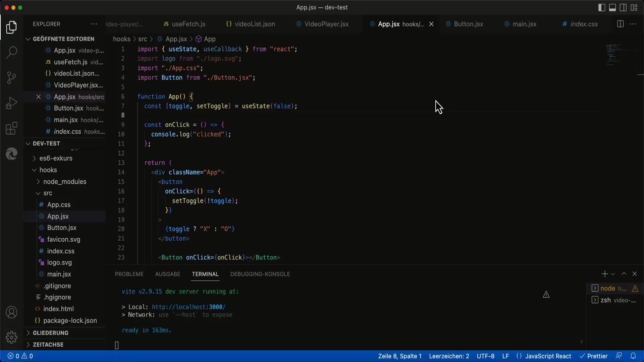Open the Edge tools icon in activity bar
644x362 pixels.
[x=11, y=154]
